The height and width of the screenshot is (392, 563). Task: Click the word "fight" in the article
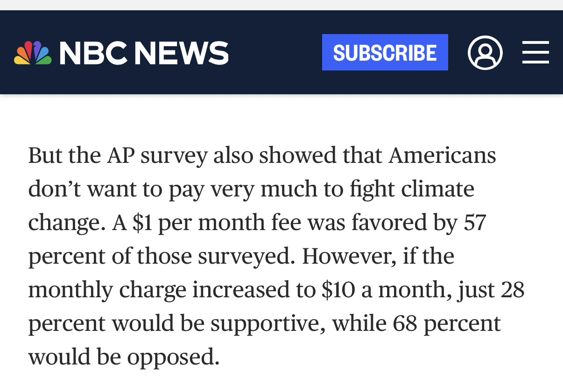pos(367,189)
